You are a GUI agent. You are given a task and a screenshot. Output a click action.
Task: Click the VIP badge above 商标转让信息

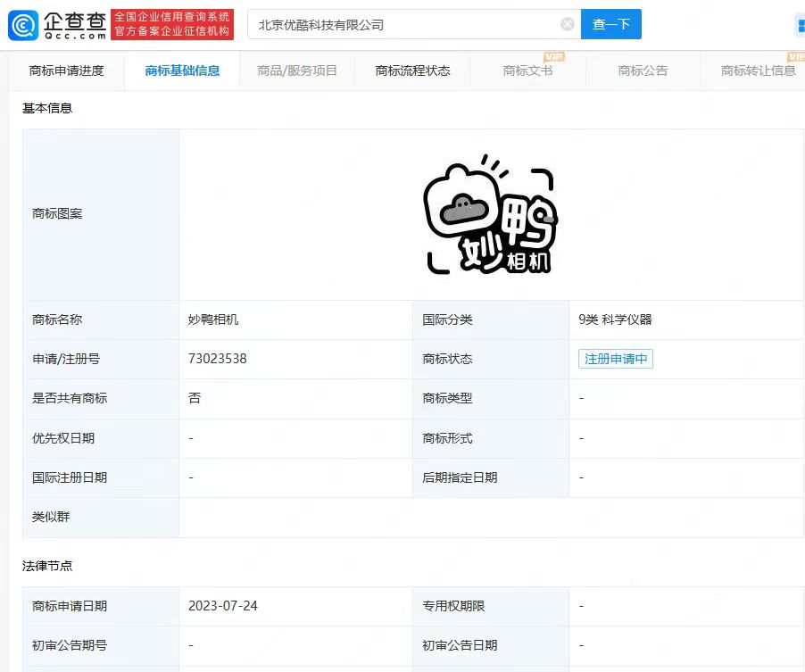tap(796, 57)
